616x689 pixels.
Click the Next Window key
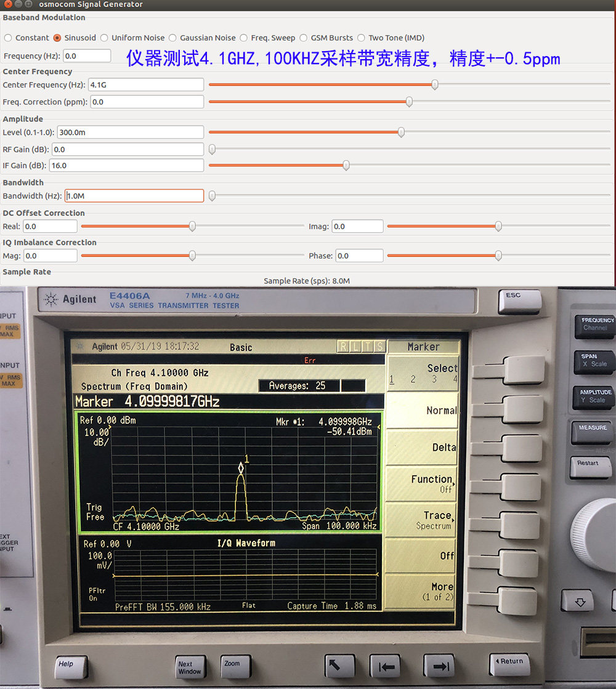coord(191,667)
